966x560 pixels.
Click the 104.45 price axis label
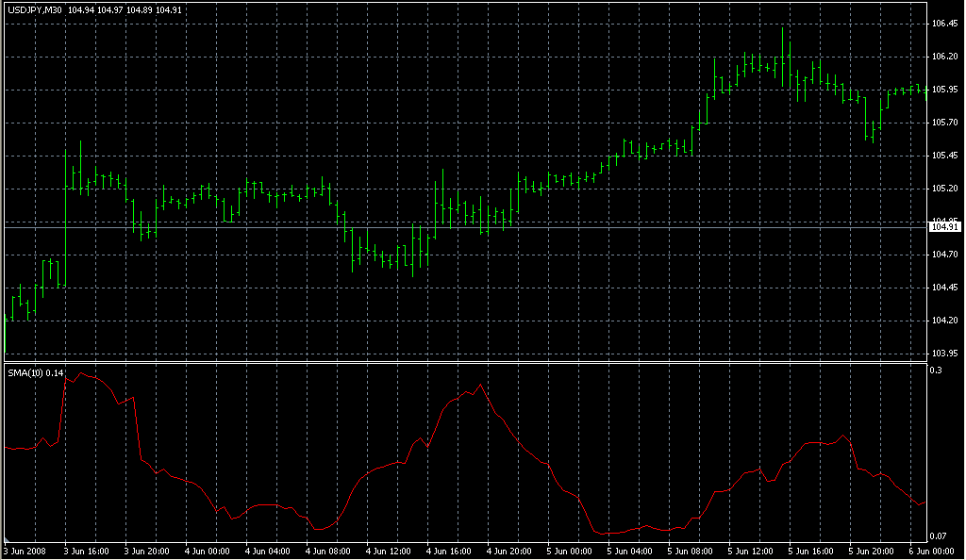(x=944, y=288)
